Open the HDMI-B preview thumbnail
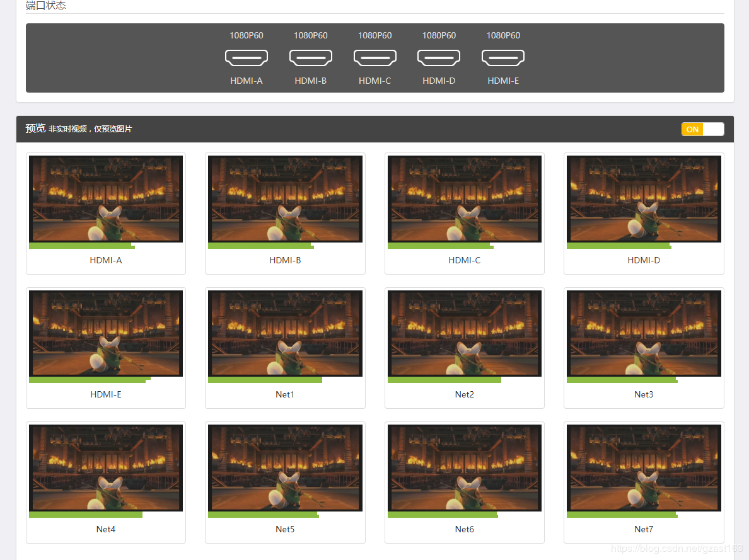The width and height of the screenshot is (749, 560). 285,198
